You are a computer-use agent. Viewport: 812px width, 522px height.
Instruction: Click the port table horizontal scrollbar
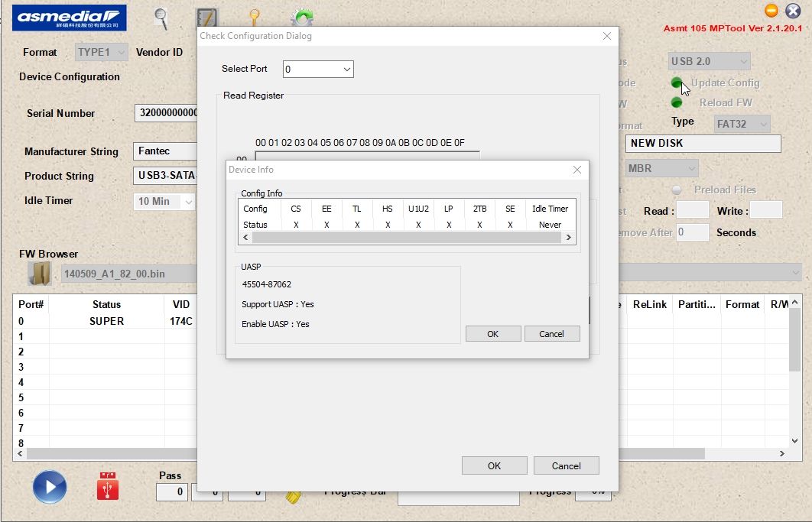pyautogui.click(x=365, y=454)
